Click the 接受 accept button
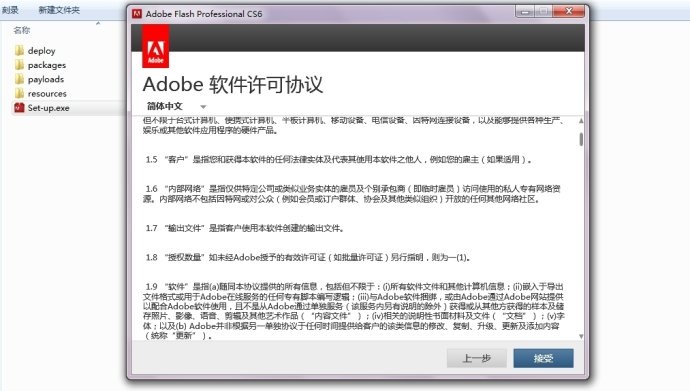Image resolution: width=690 pixels, height=391 pixels. tap(543, 358)
